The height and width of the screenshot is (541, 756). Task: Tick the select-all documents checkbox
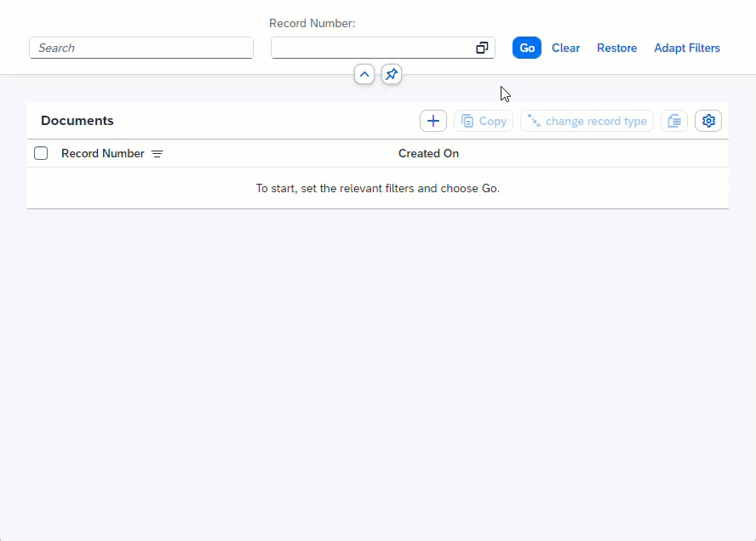tap(41, 154)
